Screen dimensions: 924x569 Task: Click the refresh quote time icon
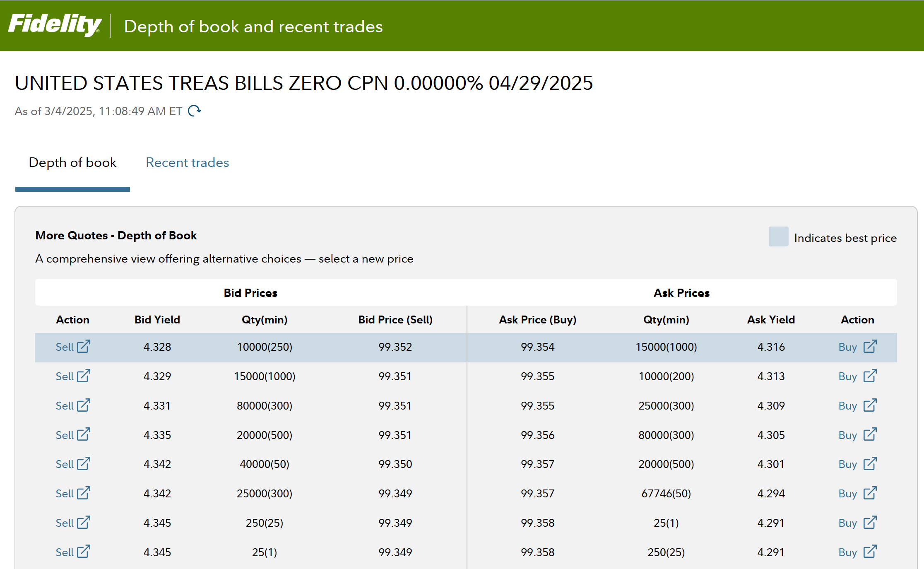pos(195,111)
